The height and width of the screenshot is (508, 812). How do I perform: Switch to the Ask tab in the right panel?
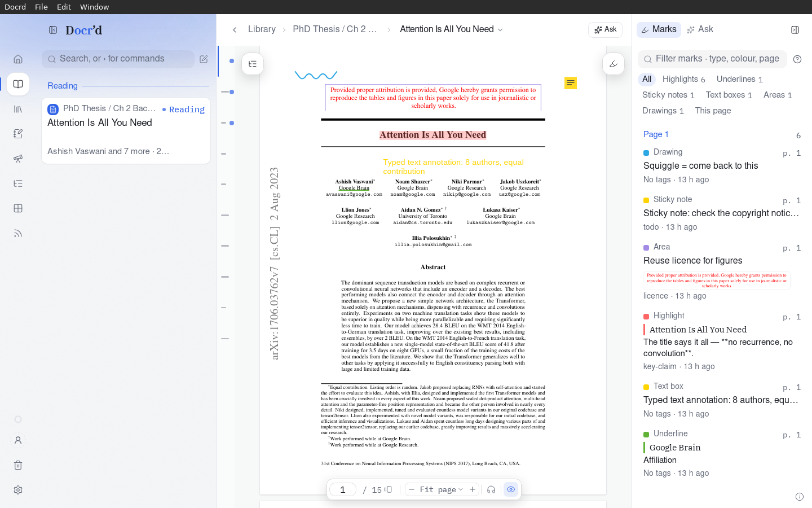(700, 29)
